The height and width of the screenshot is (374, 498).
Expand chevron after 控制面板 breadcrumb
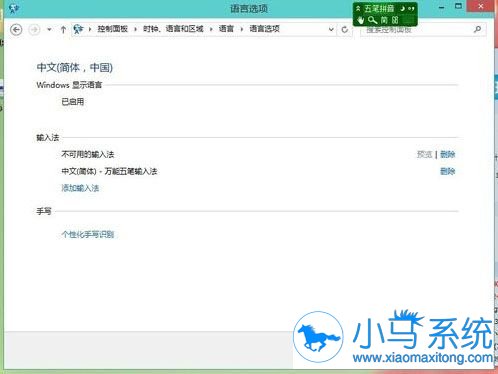[x=135, y=29]
